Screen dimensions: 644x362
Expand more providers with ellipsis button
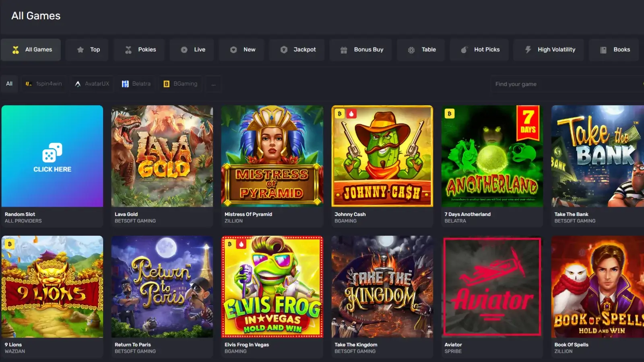click(x=213, y=84)
